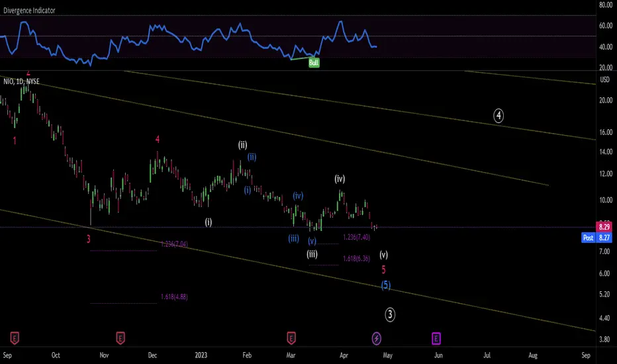
Task: Click the Divergence Indicator title
Action: point(30,11)
